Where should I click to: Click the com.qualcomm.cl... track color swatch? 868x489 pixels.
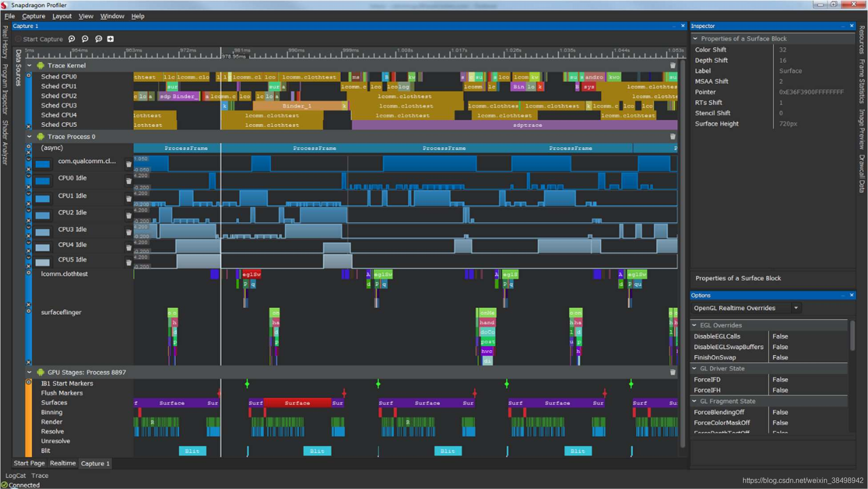coord(43,165)
